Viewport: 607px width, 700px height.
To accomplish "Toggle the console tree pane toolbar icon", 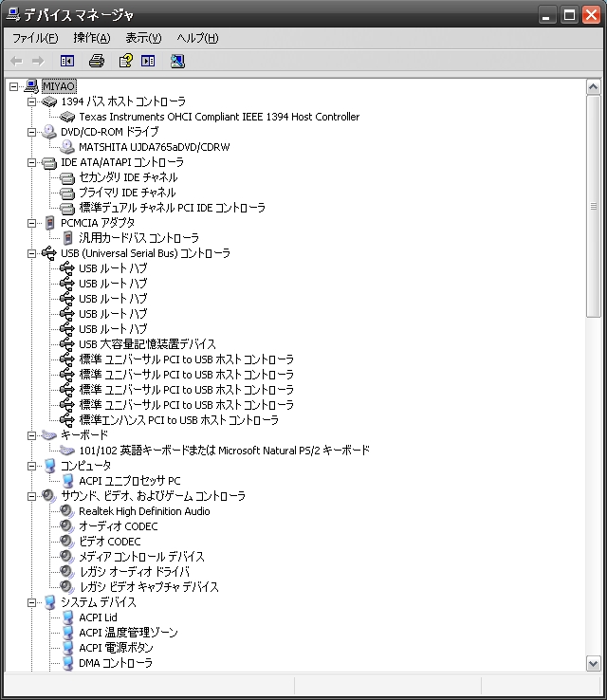I will 67,61.
